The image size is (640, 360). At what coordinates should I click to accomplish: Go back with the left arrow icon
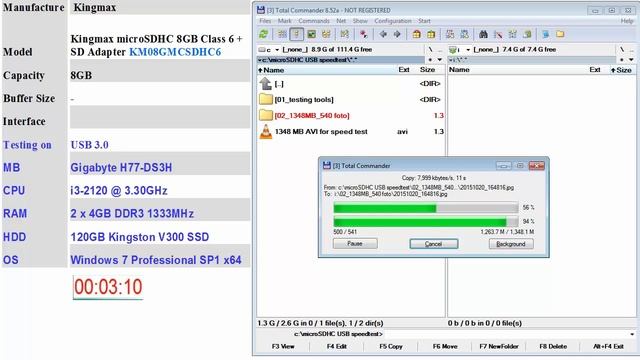click(383, 34)
